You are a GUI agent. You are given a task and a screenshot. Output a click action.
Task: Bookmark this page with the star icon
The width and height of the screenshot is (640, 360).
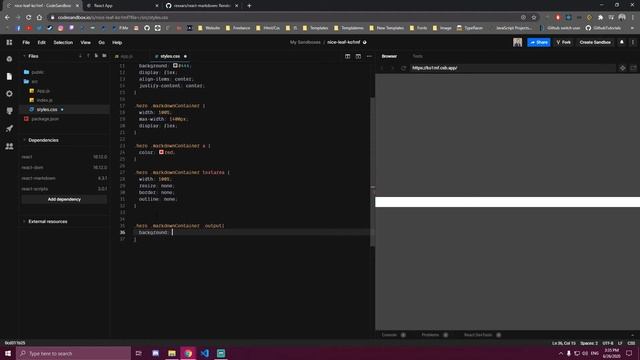tap(534, 18)
